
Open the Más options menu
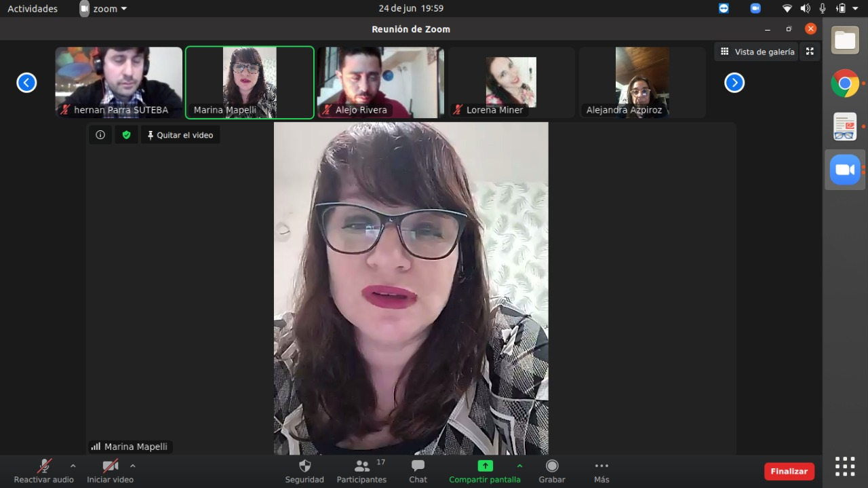click(x=601, y=466)
